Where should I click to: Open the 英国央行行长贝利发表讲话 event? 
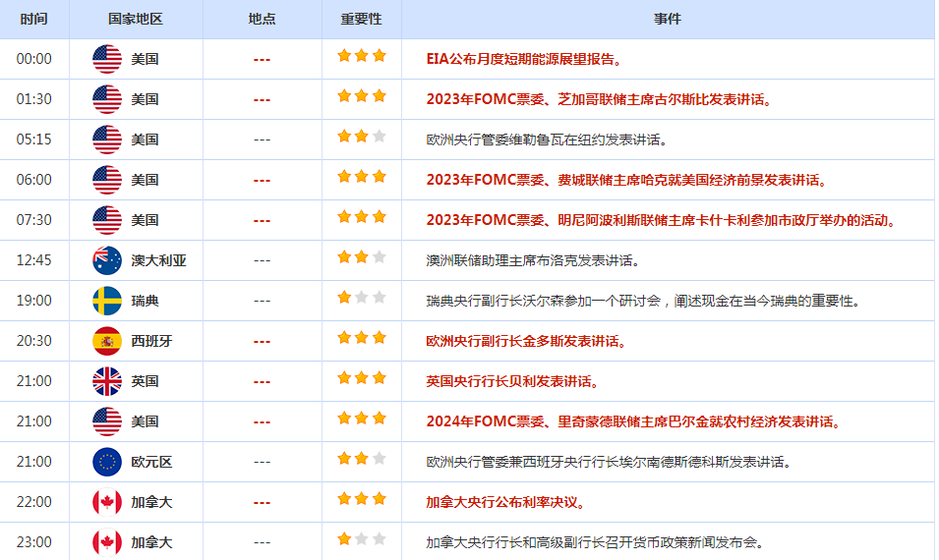[512, 381]
